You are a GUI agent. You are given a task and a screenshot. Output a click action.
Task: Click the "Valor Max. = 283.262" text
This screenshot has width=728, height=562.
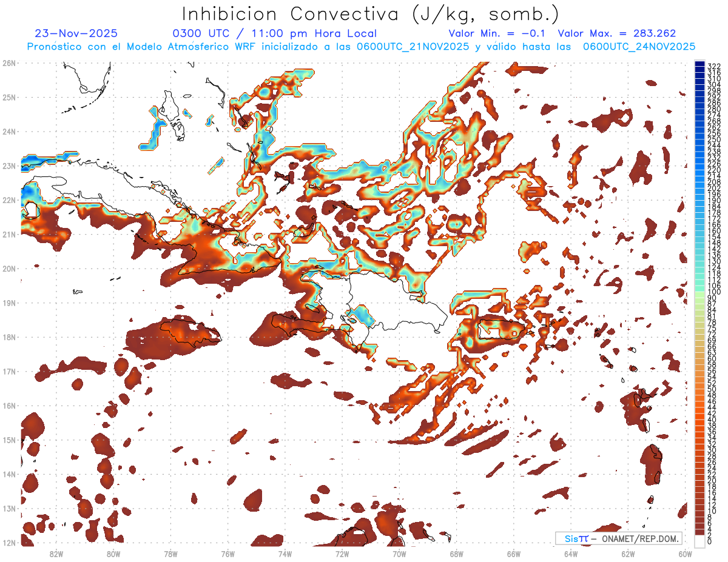click(616, 33)
